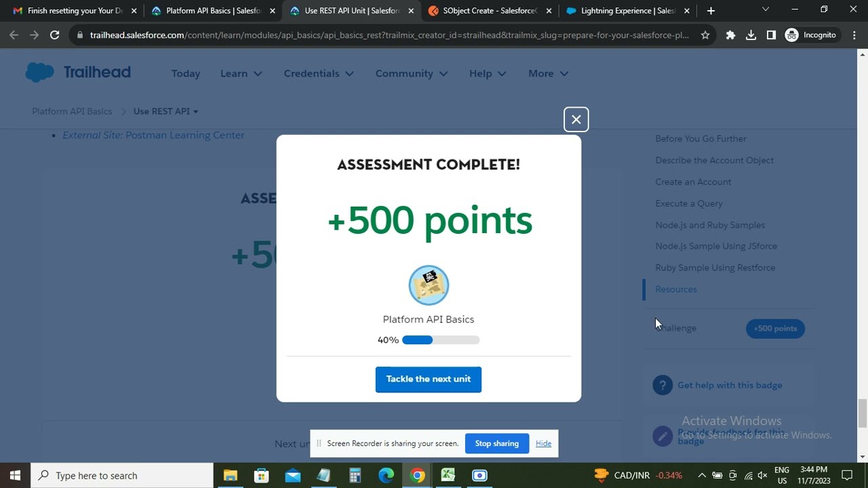Jump to Ruby Sample Using Restforce section

click(x=715, y=268)
